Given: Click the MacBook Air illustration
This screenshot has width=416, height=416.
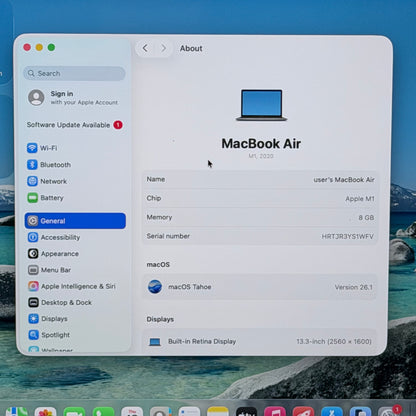Looking at the screenshot, I should click(261, 105).
